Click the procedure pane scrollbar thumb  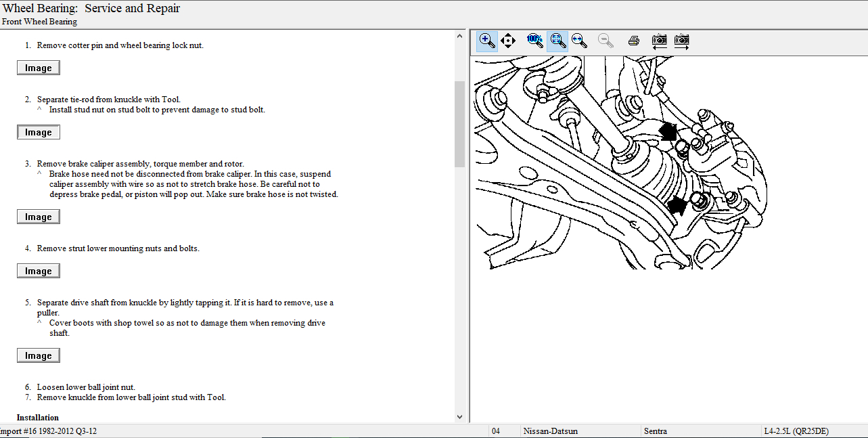coord(460,124)
